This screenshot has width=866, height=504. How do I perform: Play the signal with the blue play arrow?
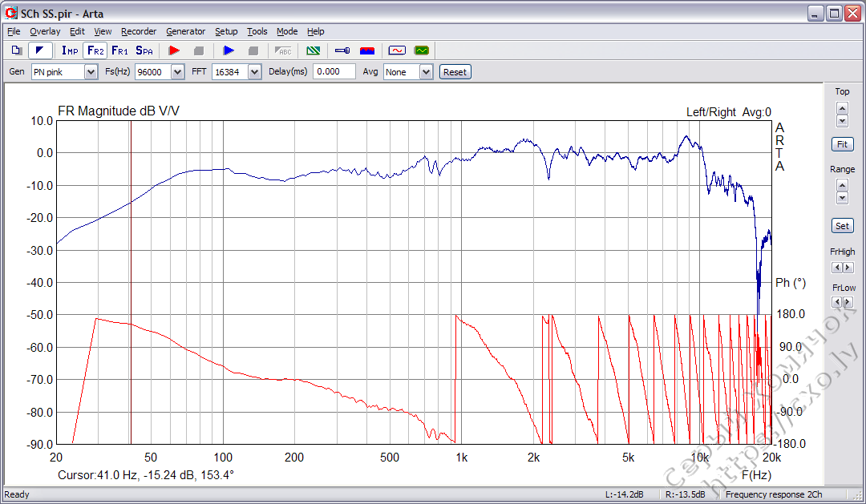pos(229,50)
